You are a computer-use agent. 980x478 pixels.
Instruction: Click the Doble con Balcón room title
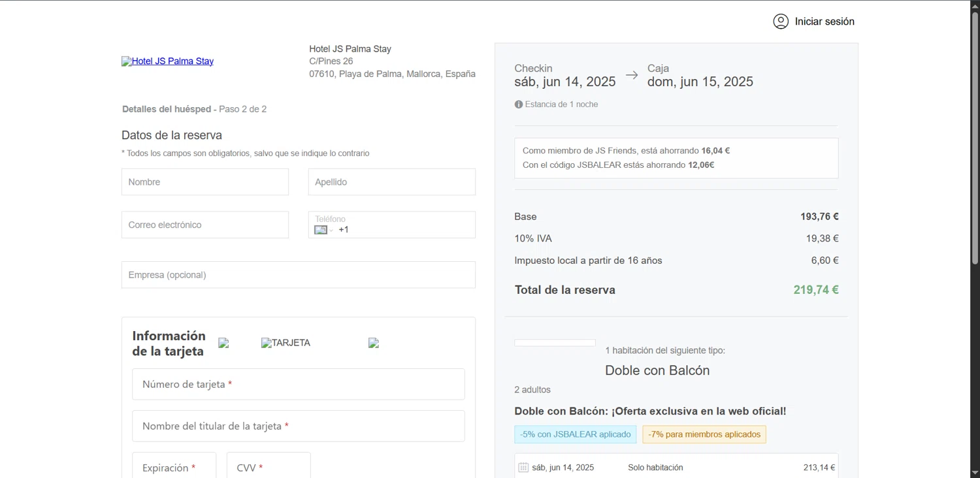pyautogui.click(x=657, y=370)
